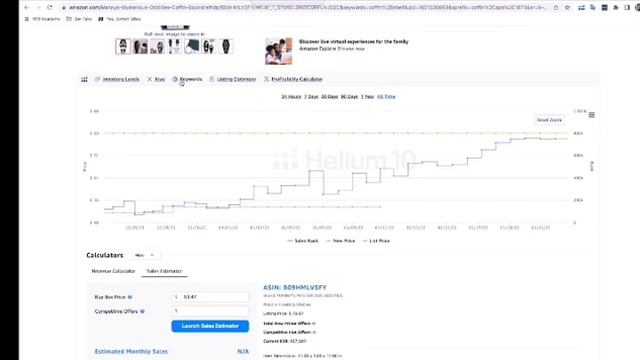Click the Amazon Explore Browse now link

tap(351, 49)
